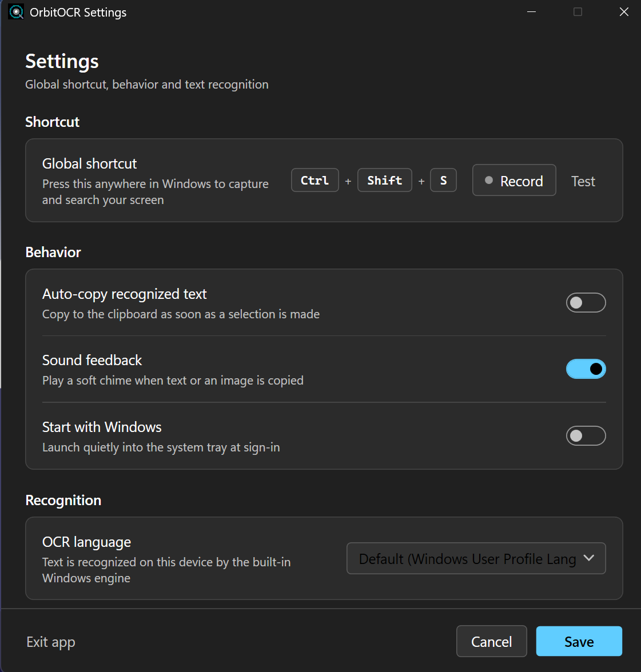The height and width of the screenshot is (672, 641).
Task: Click 'Play a soft chime' description text
Action: [x=173, y=381]
